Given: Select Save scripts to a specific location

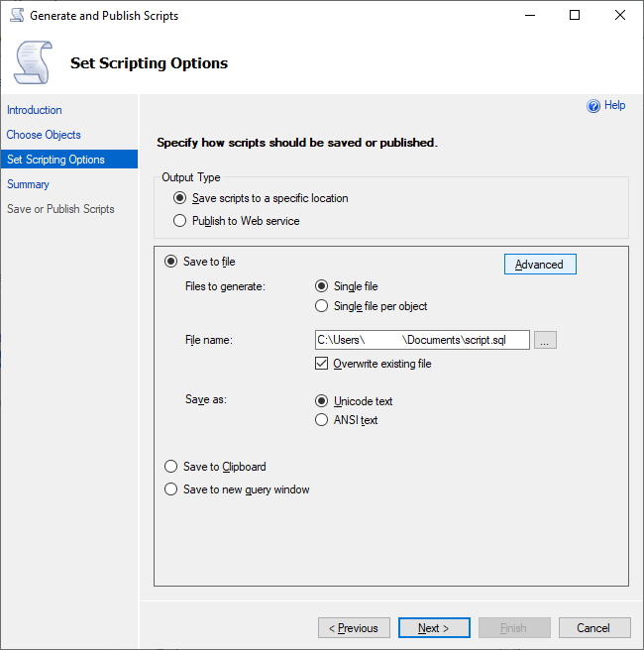Looking at the screenshot, I should [179, 198].
